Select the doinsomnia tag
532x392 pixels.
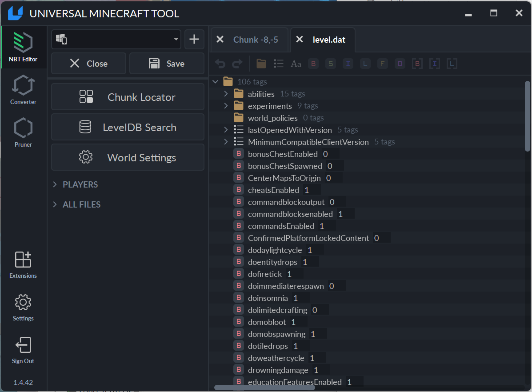(268, 298)
